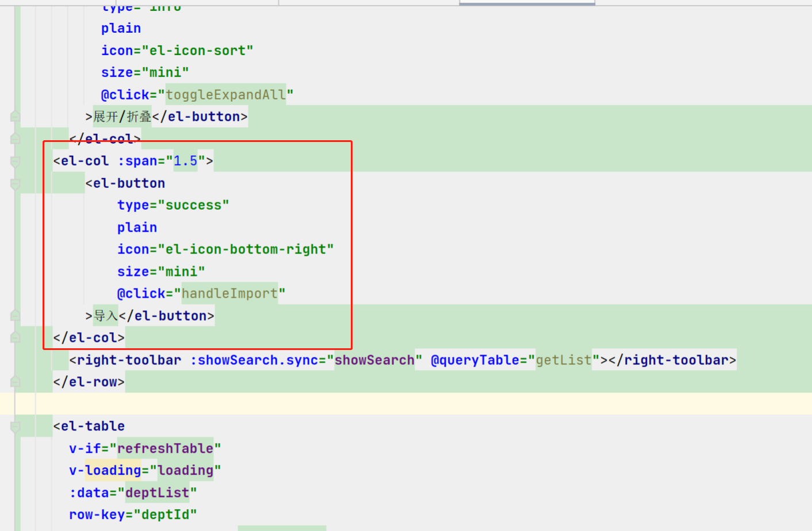
Task: Click the 展开/折叠 button label text
Action: tap(122, 117)
